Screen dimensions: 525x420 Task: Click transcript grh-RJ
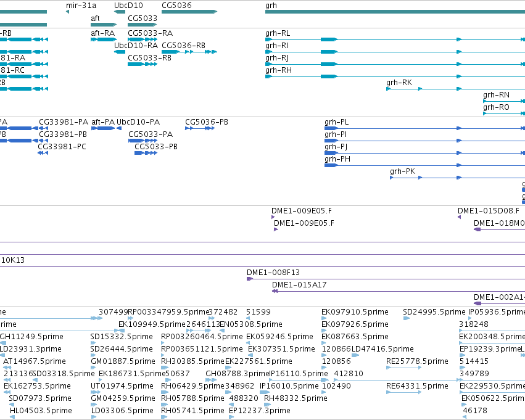point(277,58)
